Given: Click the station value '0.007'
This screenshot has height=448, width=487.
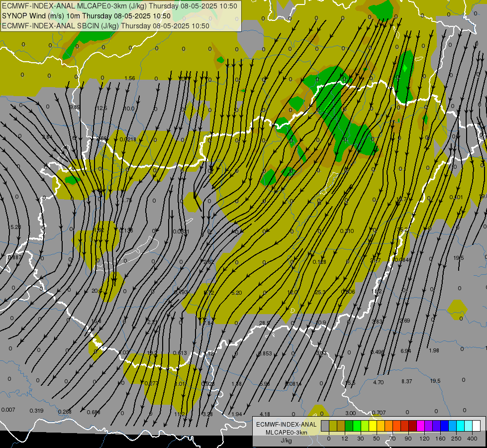Looking at the screenshot, I should click(x=8, y=410).
